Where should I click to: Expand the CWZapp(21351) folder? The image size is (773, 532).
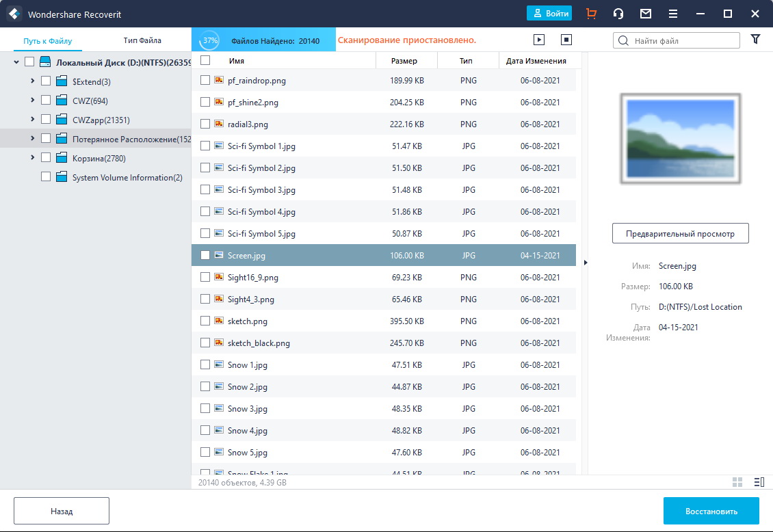(x=32, y=120)
